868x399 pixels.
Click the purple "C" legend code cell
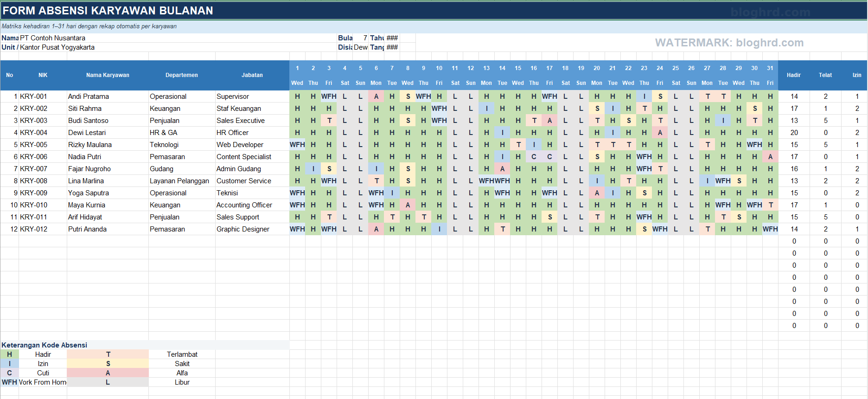coord(9,373)
